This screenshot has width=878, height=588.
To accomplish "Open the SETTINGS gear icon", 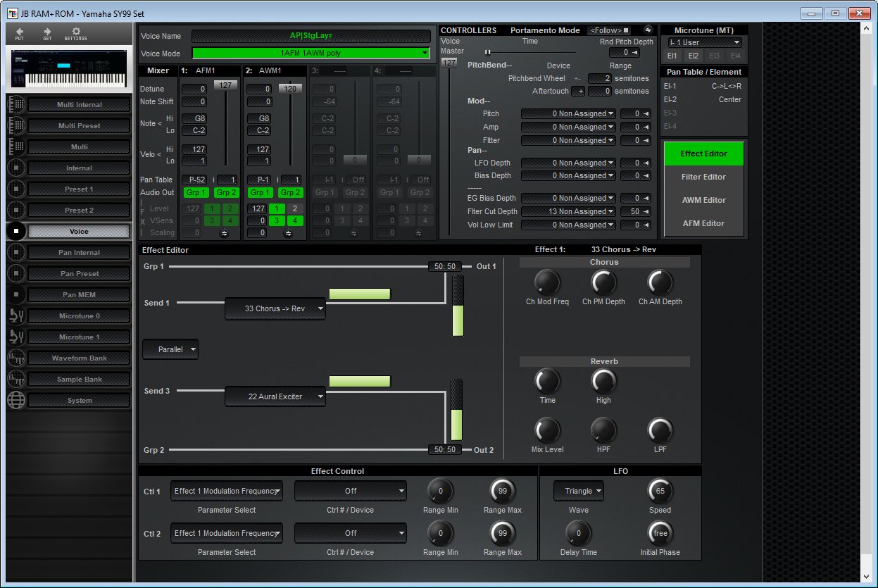I will [x=76, y=32].
